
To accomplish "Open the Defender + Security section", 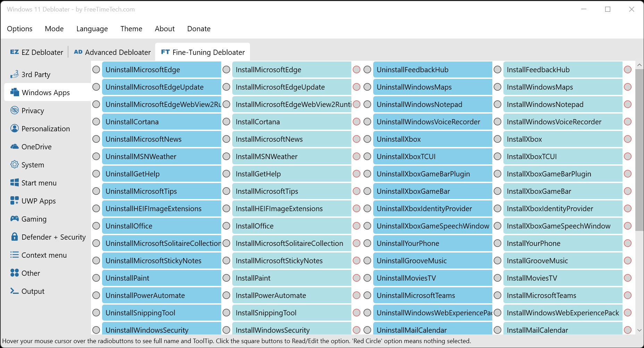I will [x=54, y=237].
